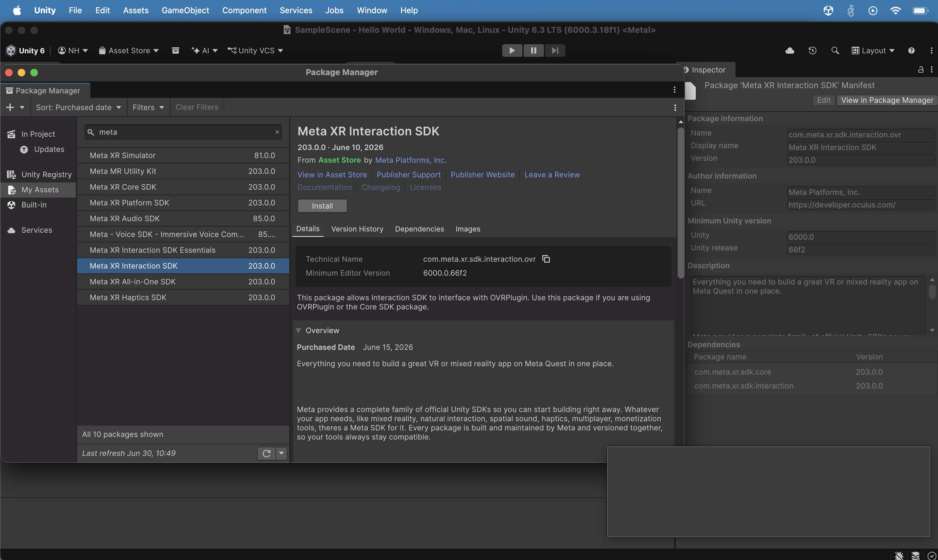
Task: Switch to Images tab
Action: point(468,229)
